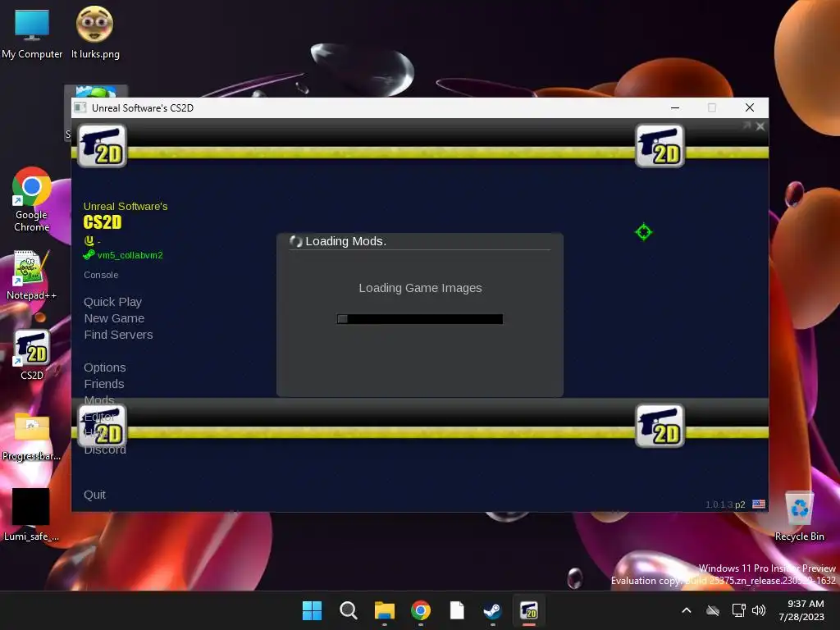Open File Explorer from taskbar
Viewport: 840px width, 630px height.
coord(385,610)
